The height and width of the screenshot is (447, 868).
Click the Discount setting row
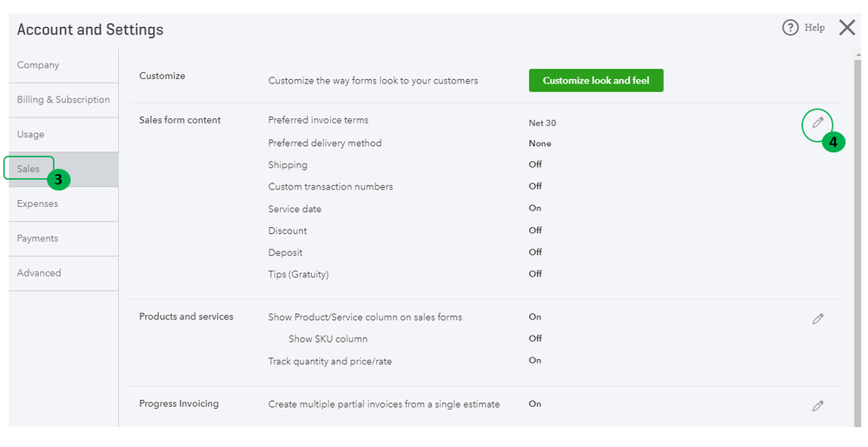click(288, 230)
